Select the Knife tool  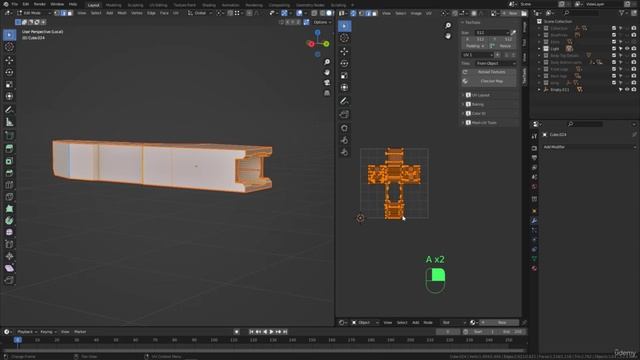[9, 197]
